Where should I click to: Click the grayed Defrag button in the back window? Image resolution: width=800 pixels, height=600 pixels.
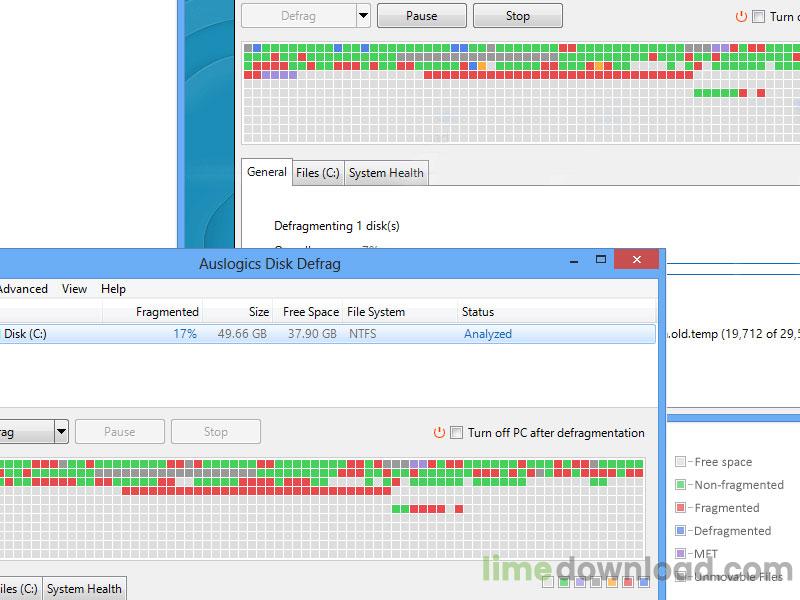[x=298, y=16]
